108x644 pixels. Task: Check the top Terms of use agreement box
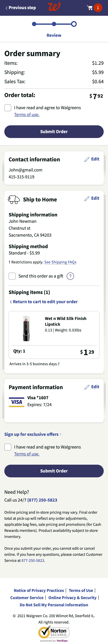[x=8, y=108]
